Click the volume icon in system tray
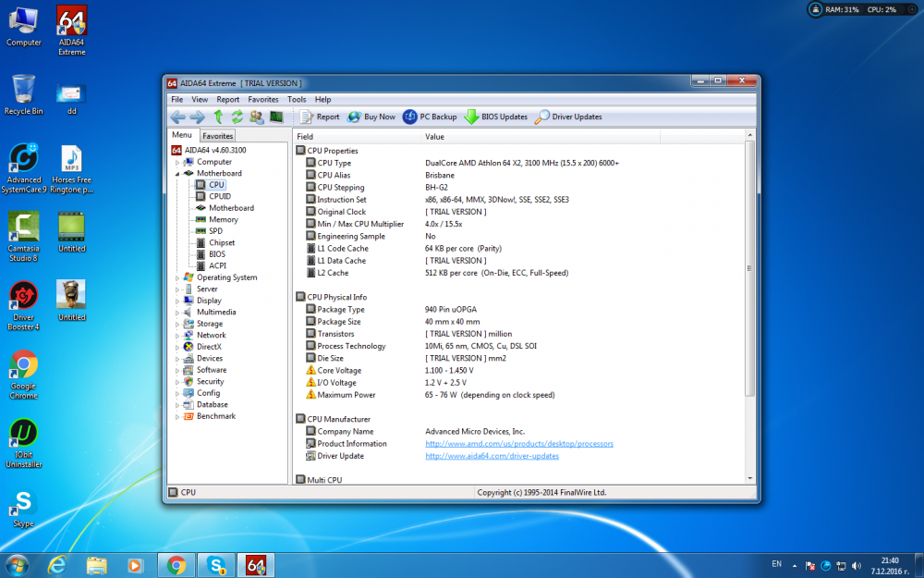Image resolution: width=924 pixels, height=578 pixels. 857,566
